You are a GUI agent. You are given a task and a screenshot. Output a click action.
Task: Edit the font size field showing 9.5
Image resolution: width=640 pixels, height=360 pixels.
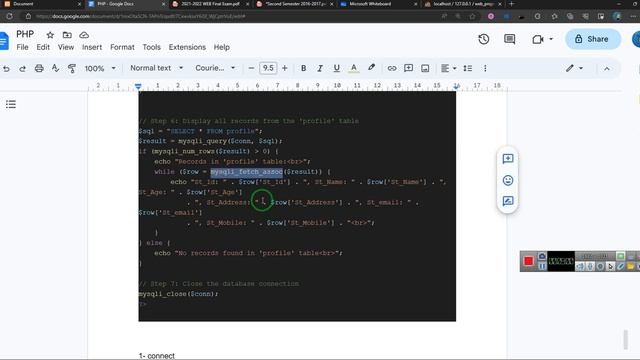[268, 68]
